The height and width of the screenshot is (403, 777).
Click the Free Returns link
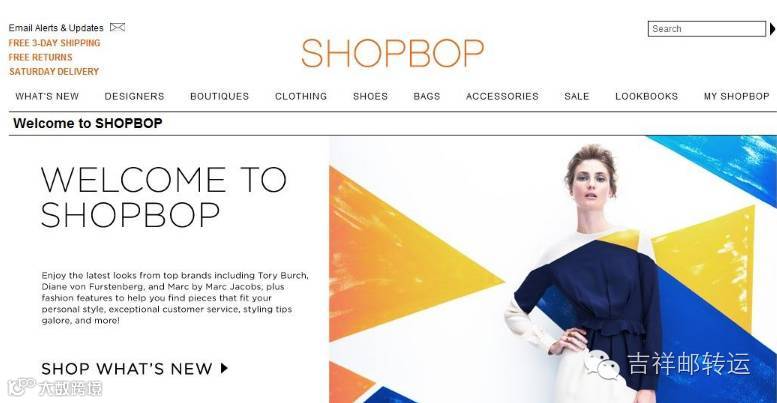[41, 58]
